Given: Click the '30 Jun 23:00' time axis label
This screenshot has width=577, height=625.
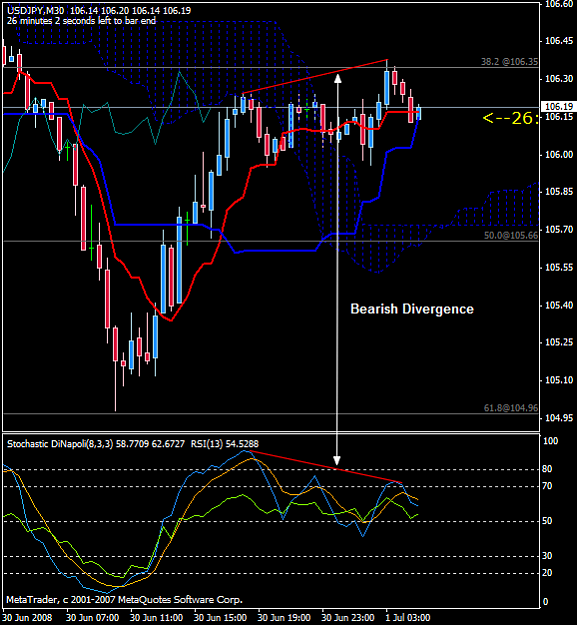Looking at the screenshot, I should pos(348,618).
